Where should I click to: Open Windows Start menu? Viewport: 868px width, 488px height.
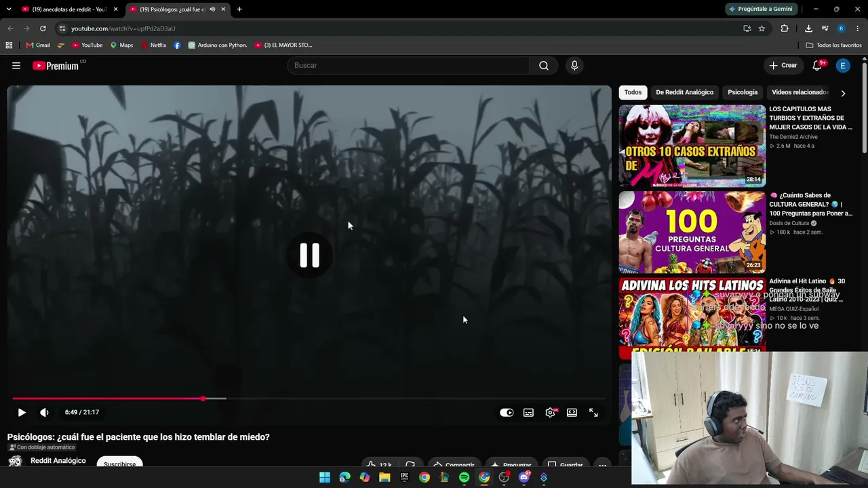pos(325,477)
